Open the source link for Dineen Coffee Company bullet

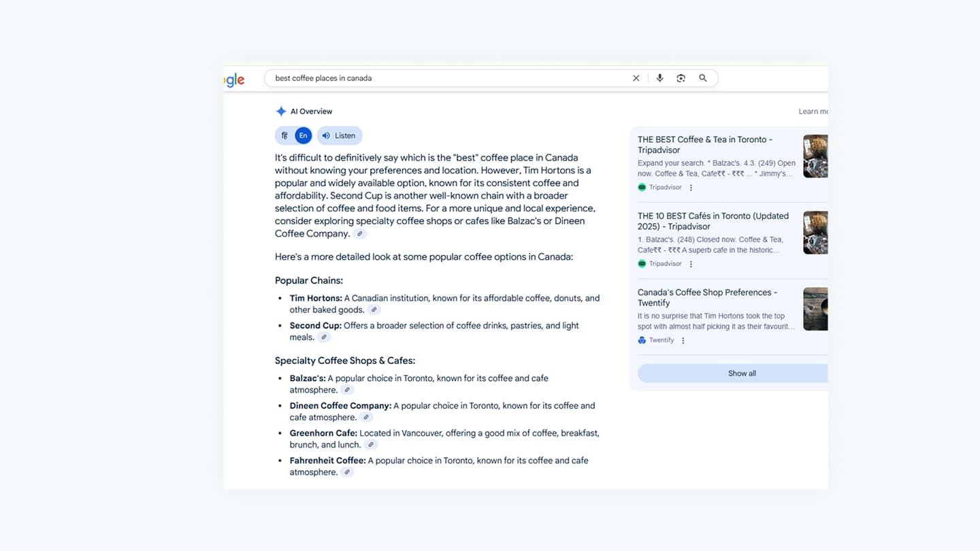coord(366,418)
